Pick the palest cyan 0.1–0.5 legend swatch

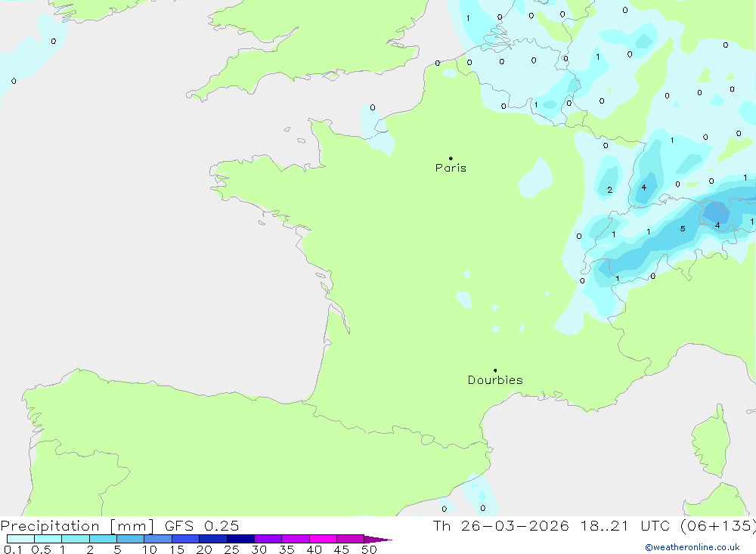20,539
